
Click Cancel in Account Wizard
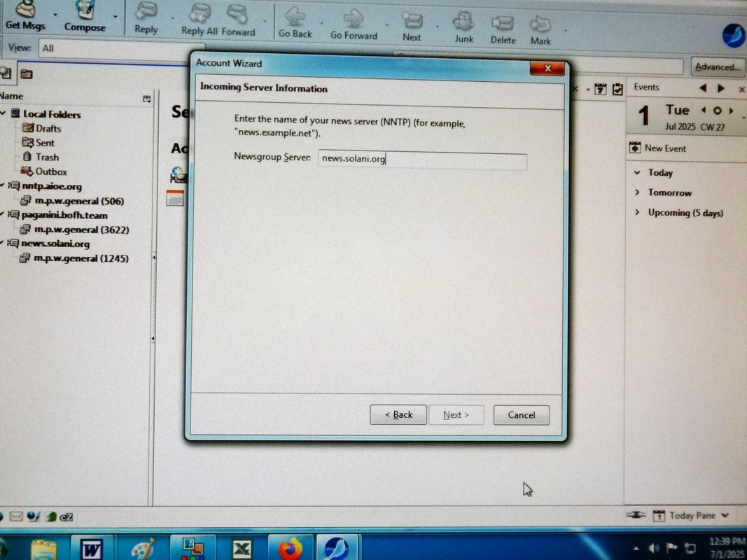[521, 415]
